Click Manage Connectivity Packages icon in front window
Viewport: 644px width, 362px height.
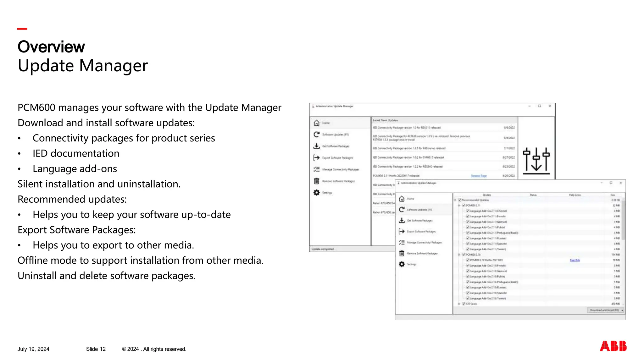point(402,242)
